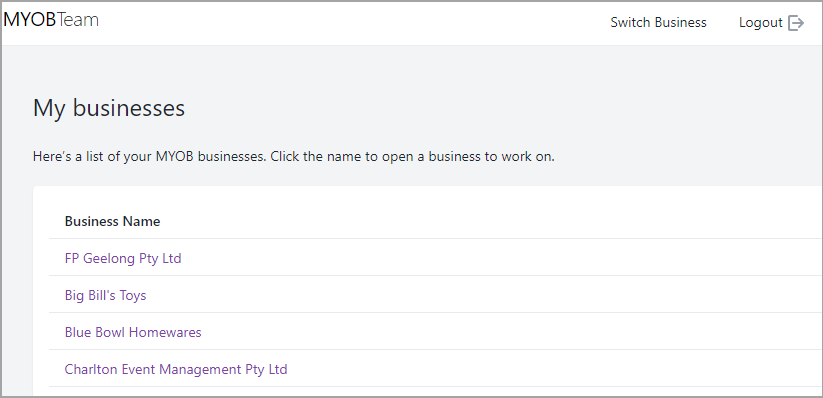Open the Switch Business menu item
This screenshot has width=823, height=398.
(x=658, y=23)
